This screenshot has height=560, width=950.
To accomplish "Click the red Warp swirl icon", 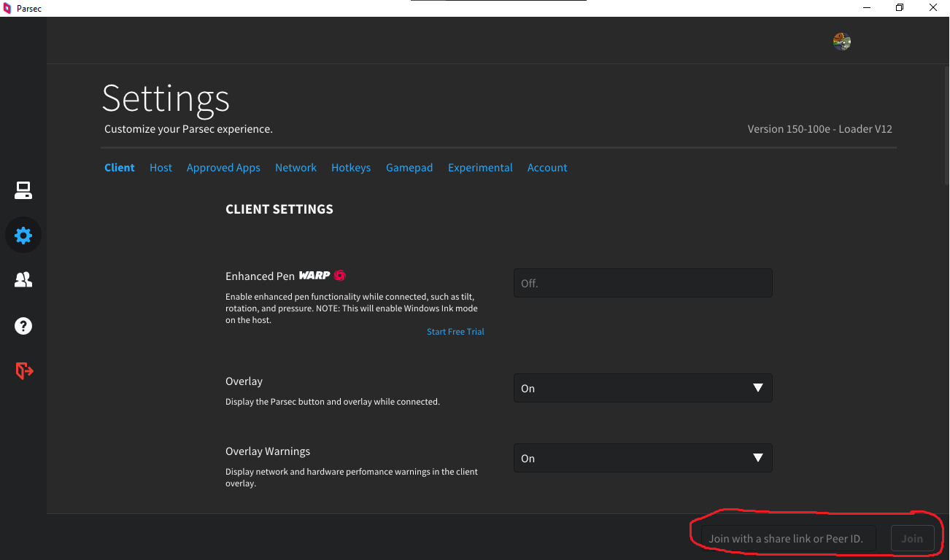I will (x=339, y=276).
